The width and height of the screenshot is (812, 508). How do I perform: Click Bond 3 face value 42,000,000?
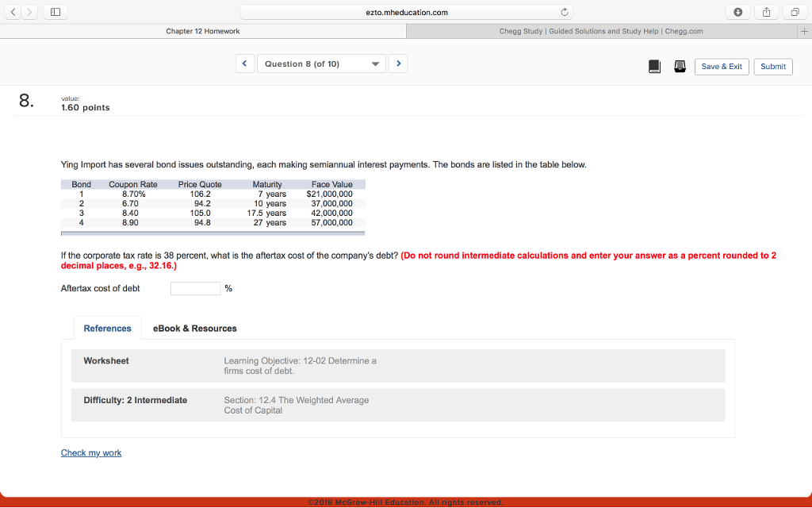[332, 213]
